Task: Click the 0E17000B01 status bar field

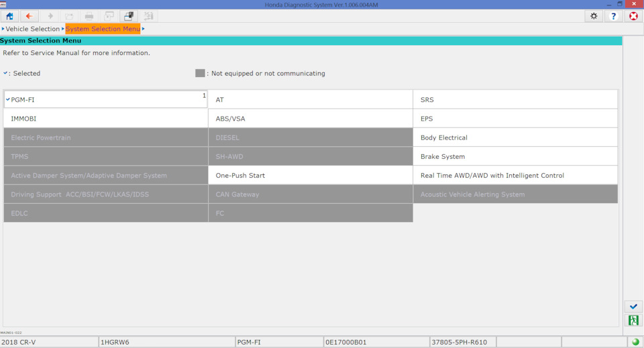Action: pos(376,342)
